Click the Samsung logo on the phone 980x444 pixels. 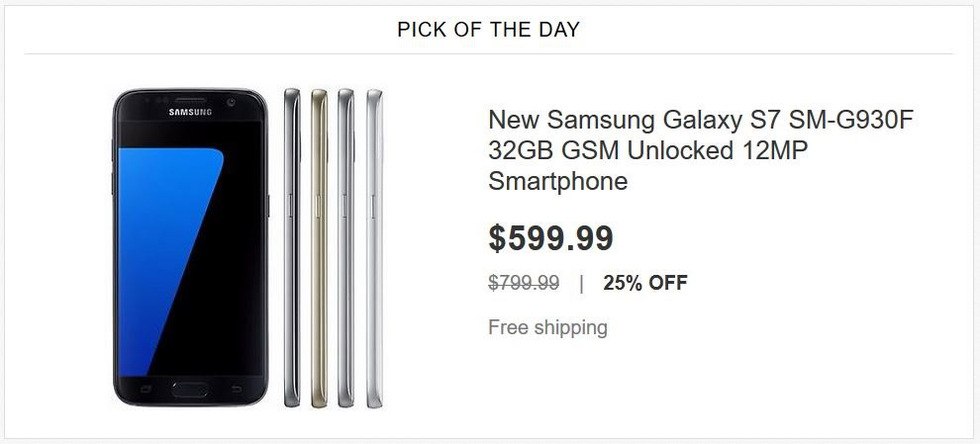click(190, 111)
